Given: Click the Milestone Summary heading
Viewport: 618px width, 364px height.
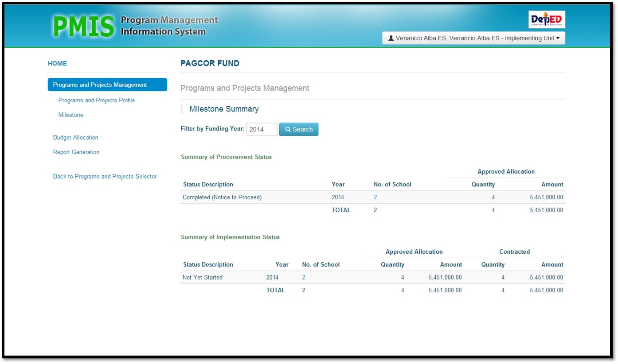Looking at the screenshot, I should click(224, 109).
